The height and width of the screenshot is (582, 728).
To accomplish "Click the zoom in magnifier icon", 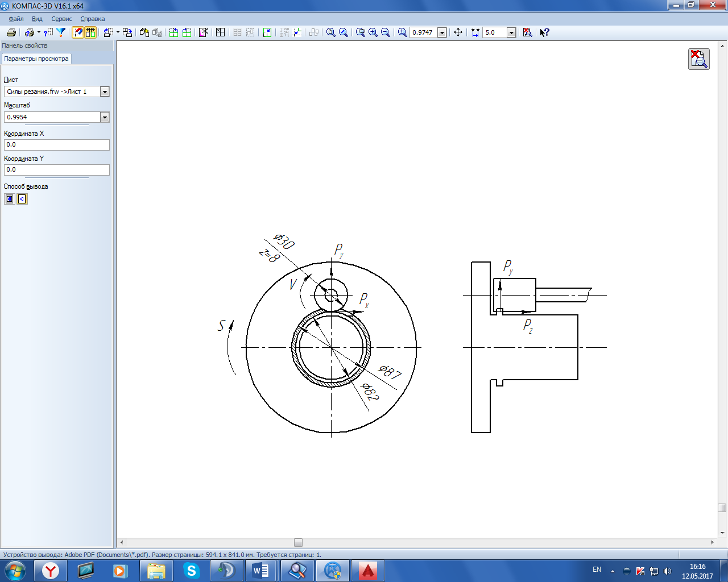I will point(373,32).
